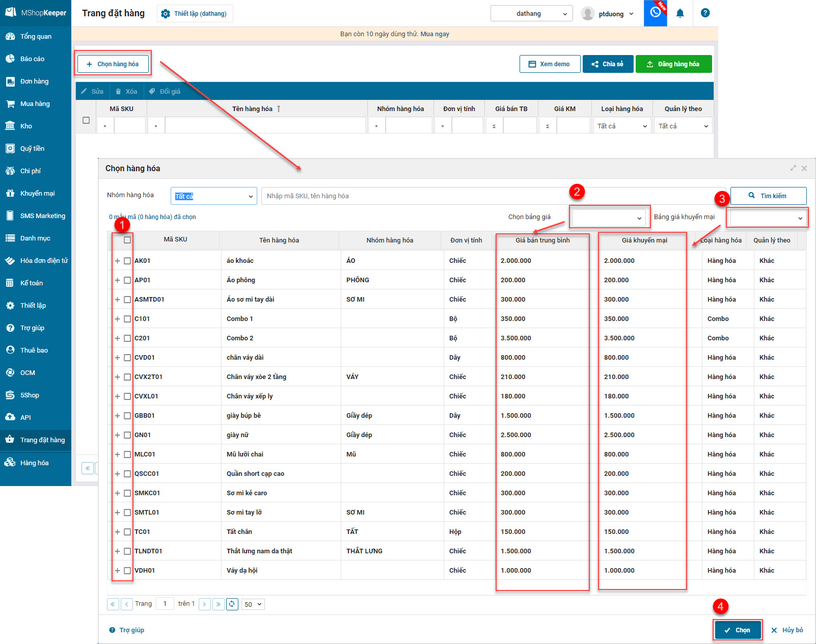The image size is (816, 644).
Task: Go to next page in dialog pager
Action: click(x=205, y=604)
